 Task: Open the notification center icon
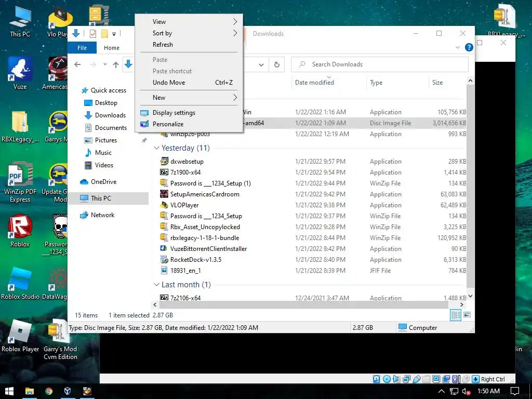coord(515,391)
